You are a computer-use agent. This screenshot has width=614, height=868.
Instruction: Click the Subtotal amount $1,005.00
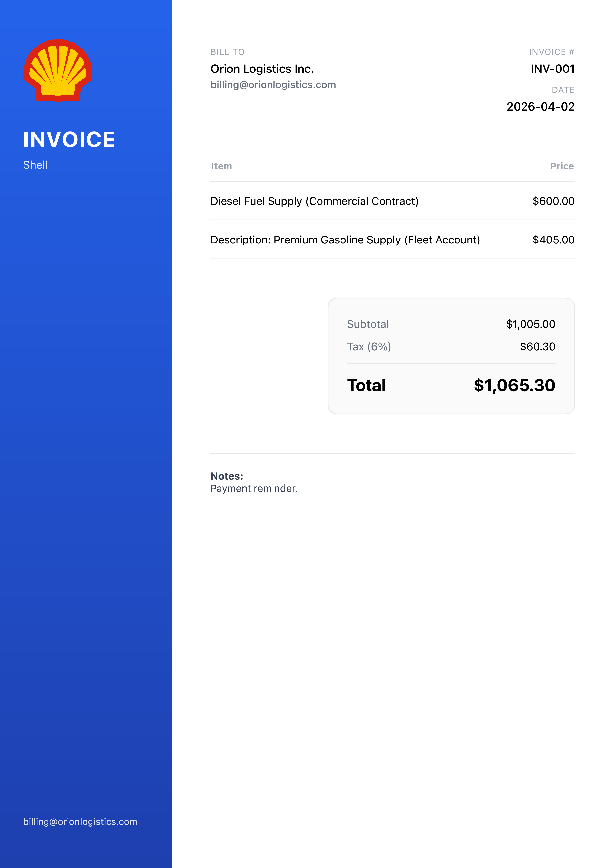530,324
